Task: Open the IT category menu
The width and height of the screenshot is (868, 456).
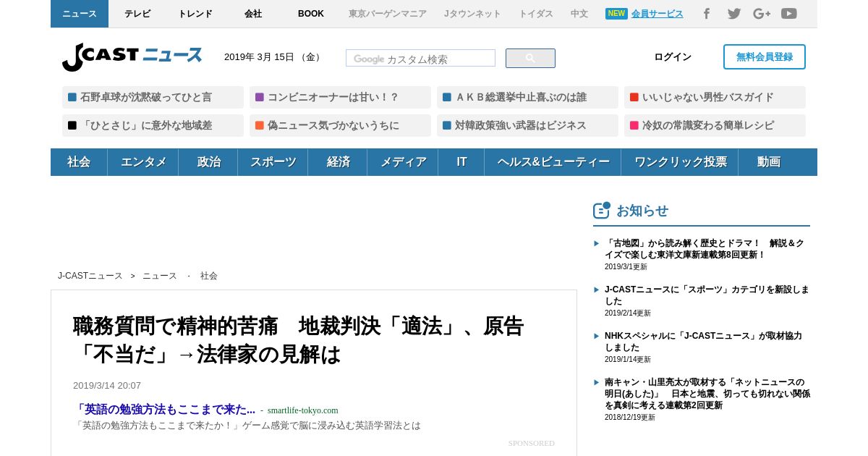Action: coord(461,162)
